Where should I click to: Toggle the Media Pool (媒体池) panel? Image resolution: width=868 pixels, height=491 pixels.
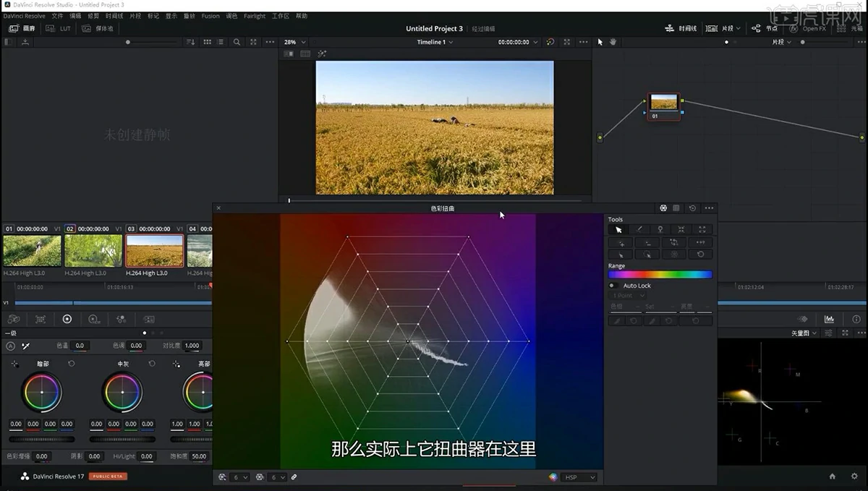point(98,28)
